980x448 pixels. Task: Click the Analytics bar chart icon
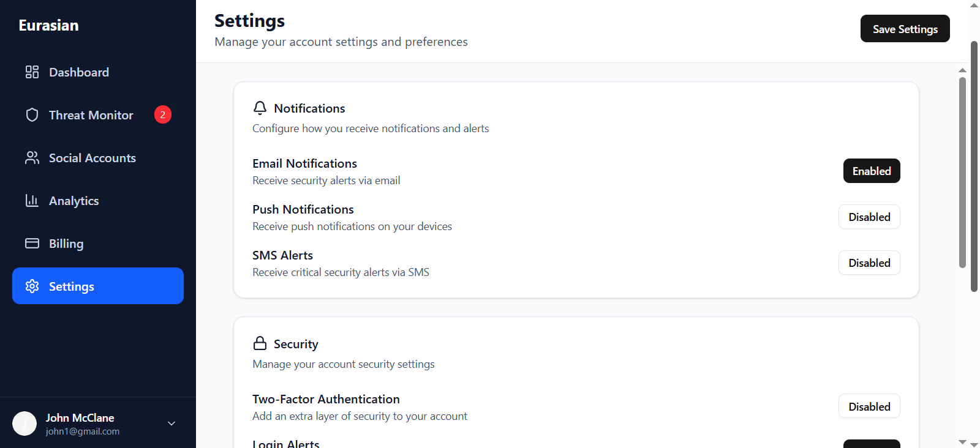coord(32,201)
